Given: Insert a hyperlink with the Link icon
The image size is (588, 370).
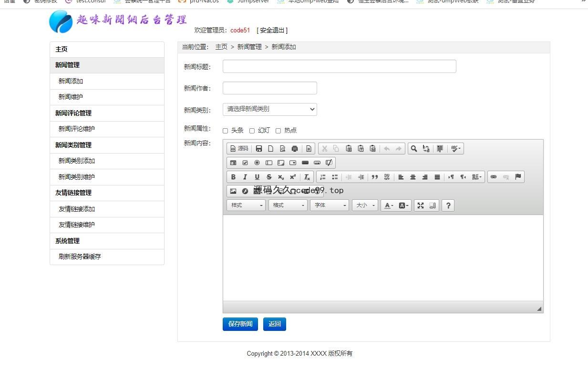Looking at the screenshot, I should pyautogui.click(x=494, y=177).
